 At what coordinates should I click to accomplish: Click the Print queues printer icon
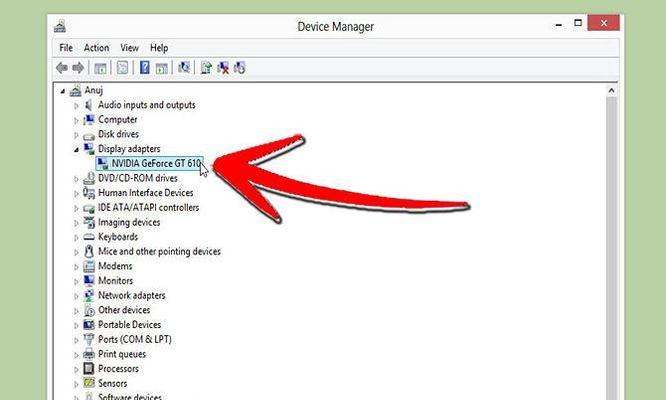(89, 354)
